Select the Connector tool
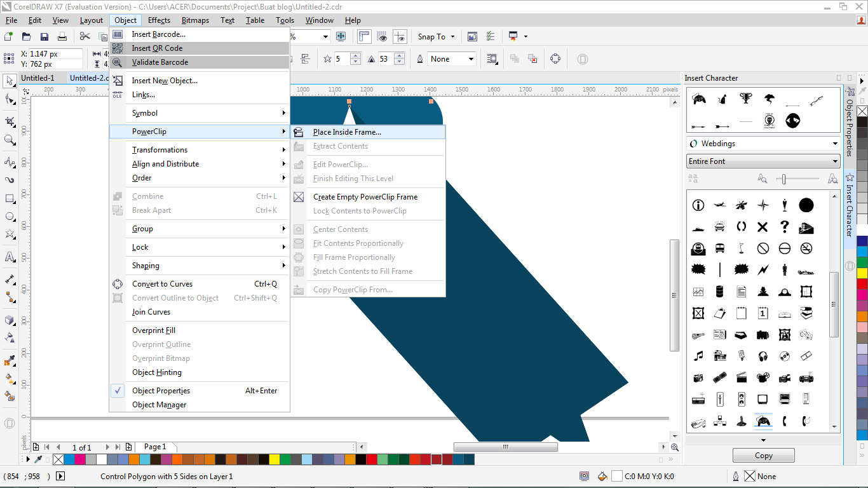This screenshot has width=868, height=488. click(10, 297)
